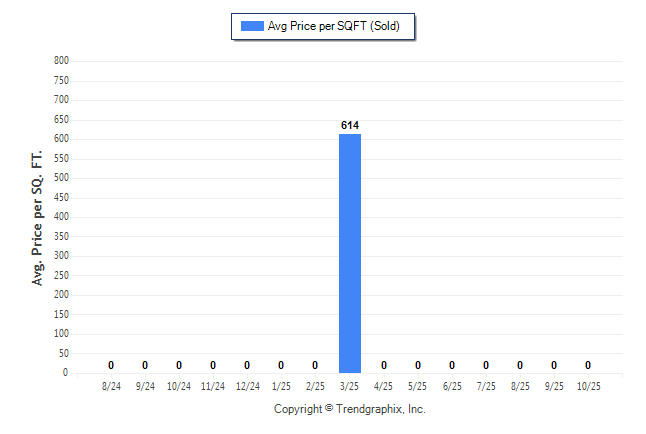Viewport: 646px width, 434px height.
Task: Click the 614 data label above the bar
Action: (x=349, y=125)
